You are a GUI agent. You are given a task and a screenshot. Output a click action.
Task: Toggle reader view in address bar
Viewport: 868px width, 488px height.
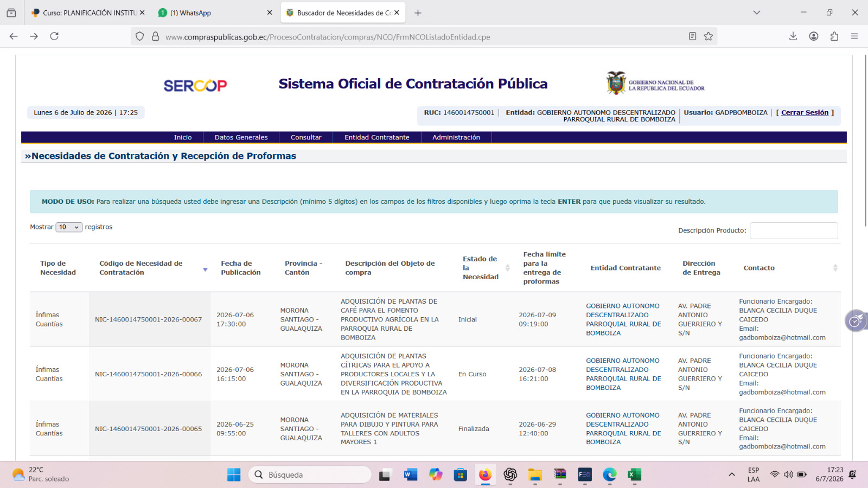click(x=692, y=36)
